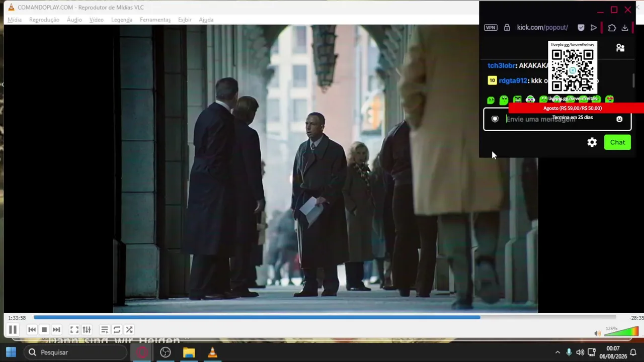The image size is (644, 362).
Task: Click username rdgta912 in chat
Action: point(513,80)
